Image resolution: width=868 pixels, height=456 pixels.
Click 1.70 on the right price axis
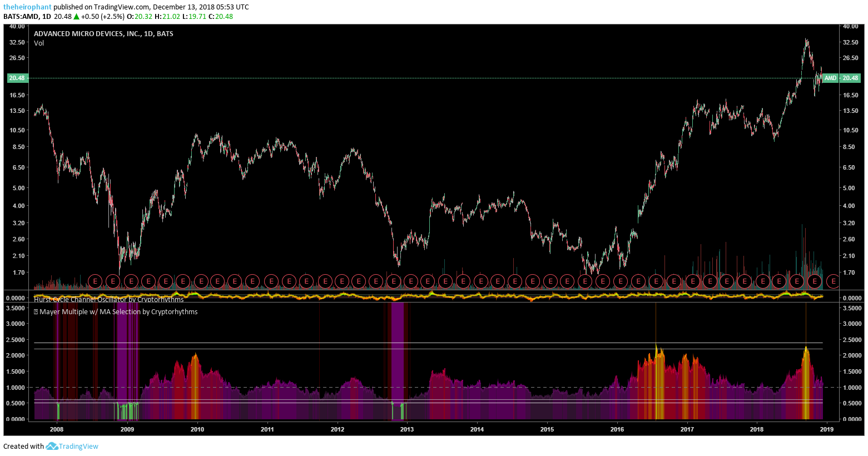pyautogui.click(x=849, y=272)
